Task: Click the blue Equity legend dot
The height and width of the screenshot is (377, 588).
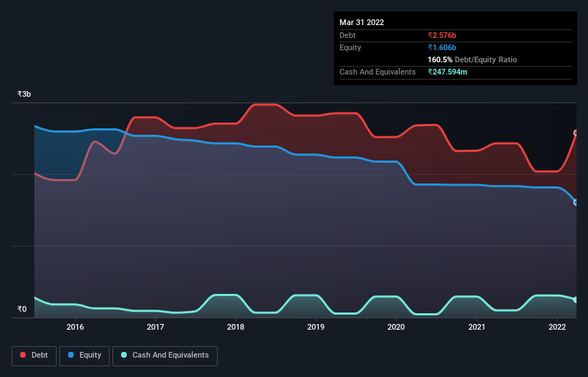Action: [71, 355]
